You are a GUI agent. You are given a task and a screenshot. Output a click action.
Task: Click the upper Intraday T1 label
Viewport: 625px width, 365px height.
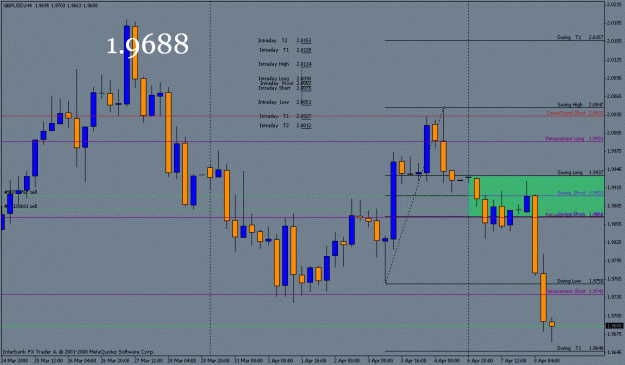point(274,50)
